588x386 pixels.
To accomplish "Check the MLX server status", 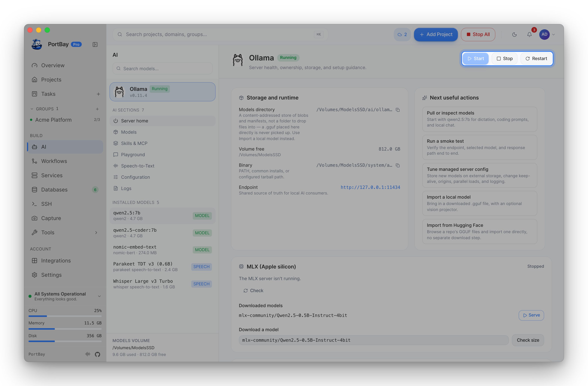I will pyautogui.click(x=253, y=291).
